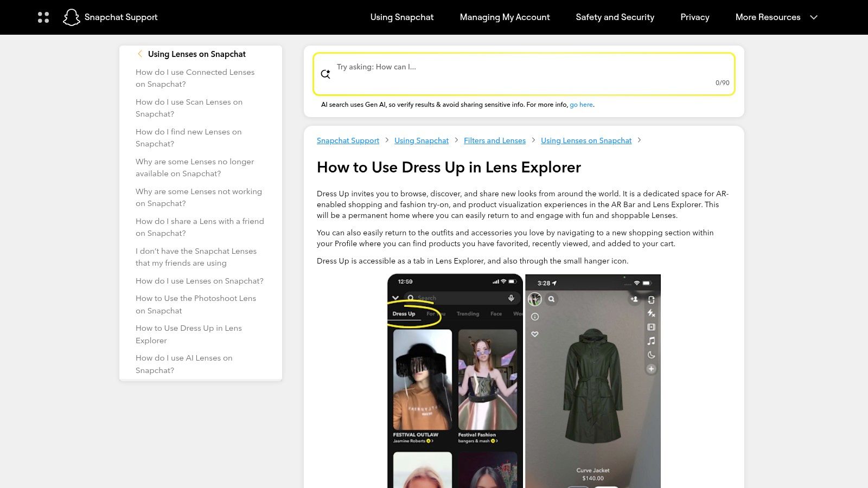Open 'How to Use the Photoshoot Lens'
The image size is (868, 488).
tap(196, 304)
